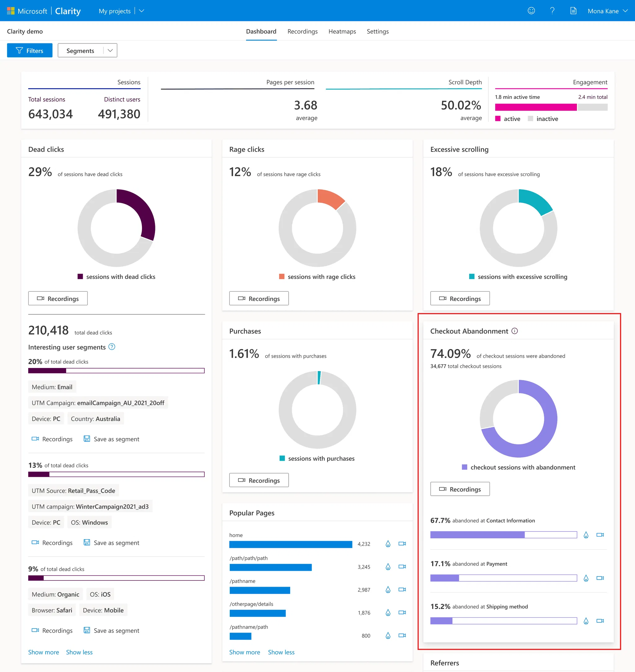The width and height of the screenshot is (635, 672).
Task: Open the Segments dropdown arrow
Action: pos(110,51)
